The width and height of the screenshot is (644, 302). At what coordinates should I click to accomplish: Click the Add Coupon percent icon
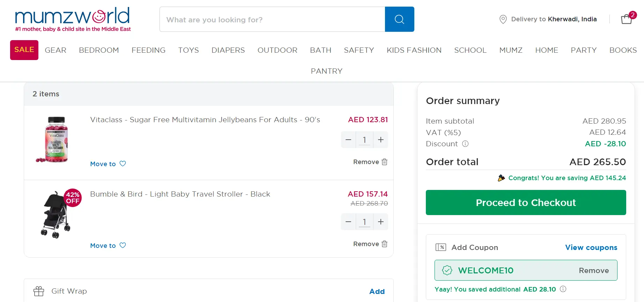441,247
